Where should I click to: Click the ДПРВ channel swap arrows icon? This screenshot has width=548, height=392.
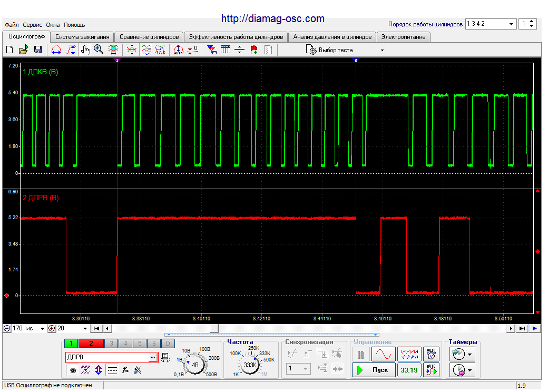click(165, 358)
